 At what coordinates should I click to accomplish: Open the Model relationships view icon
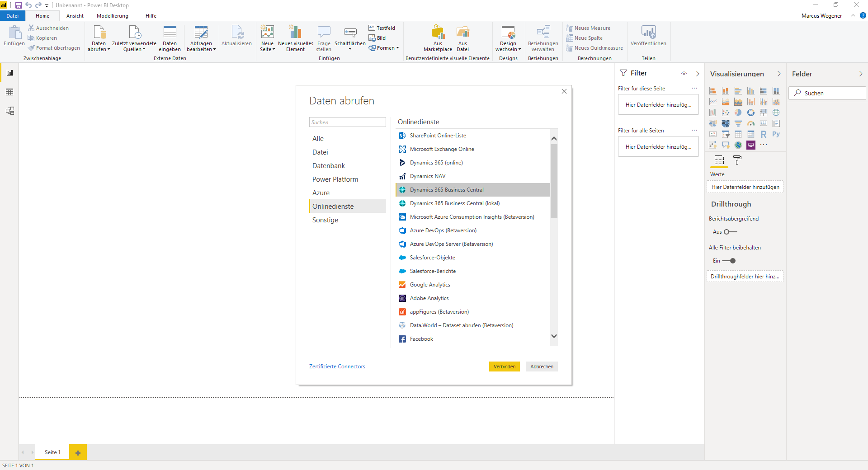click(9, 111)
